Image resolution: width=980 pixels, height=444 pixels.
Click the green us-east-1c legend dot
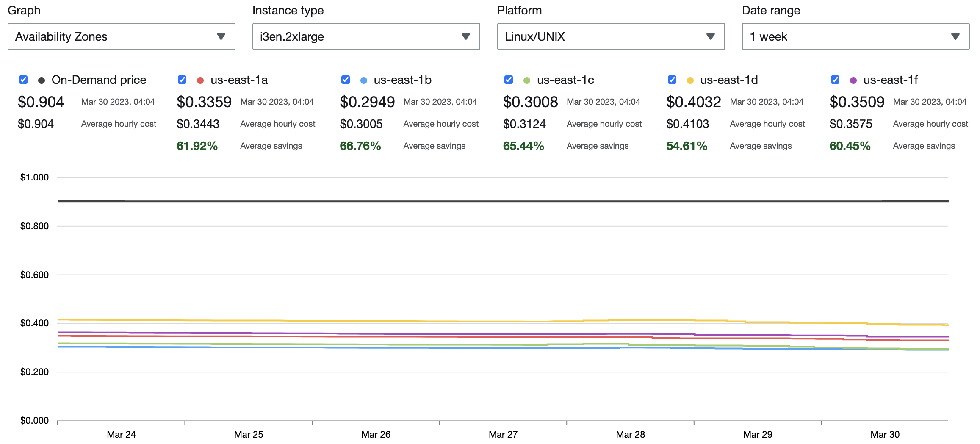click(527, 80)
